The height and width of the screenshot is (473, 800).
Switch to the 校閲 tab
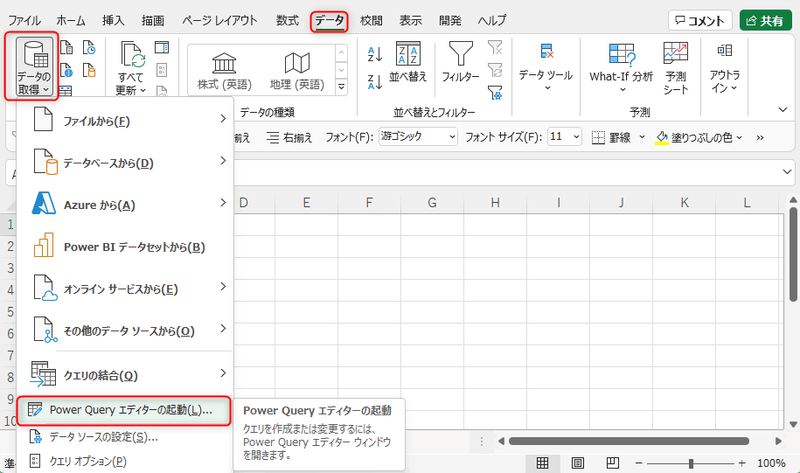371,20
